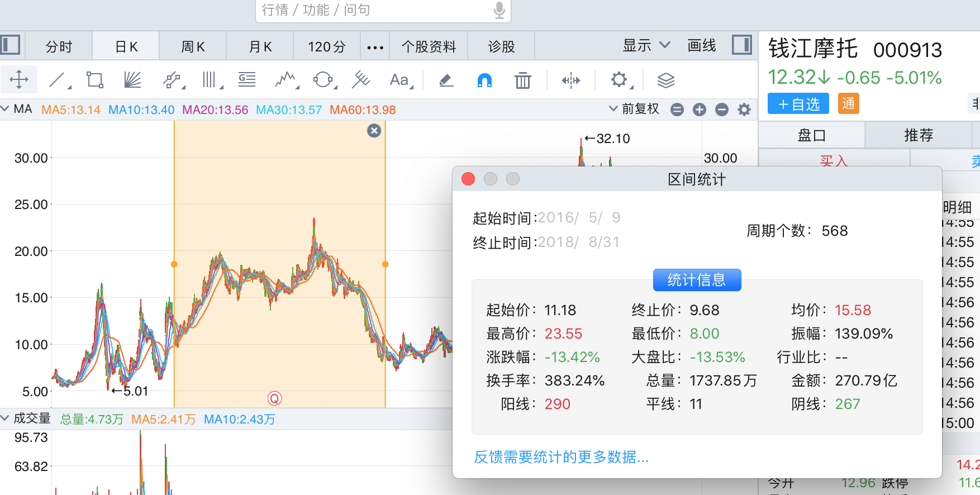Screen dimensions: 980x495
Task: Toggle the right sidebar panel icon
Action: coord(742,45)
